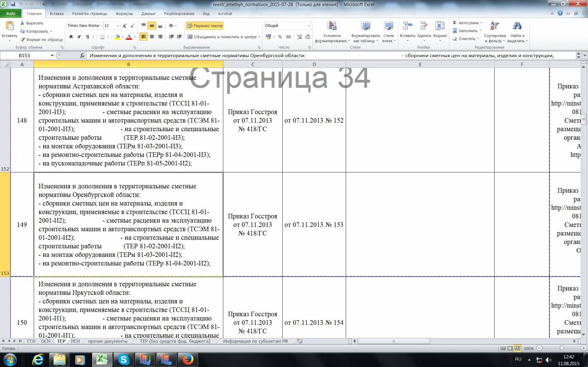Open the Формулы ribbon tab
588x367 pixels.
[124, 14]
